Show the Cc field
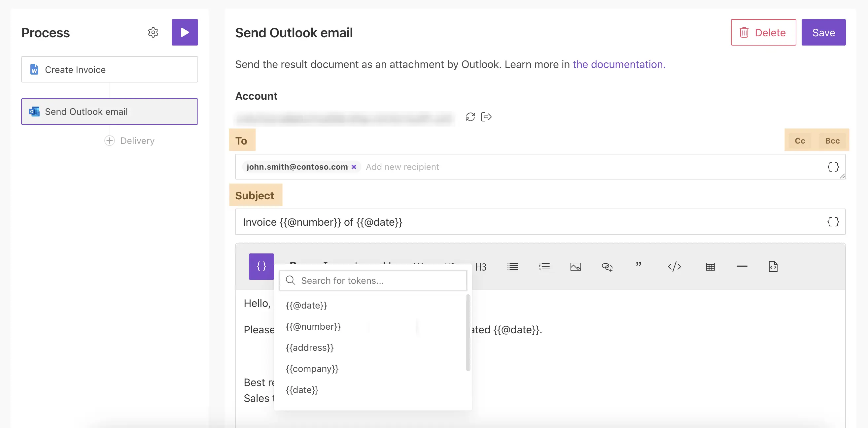Screen dimensions: 868x428 (800, 141)
